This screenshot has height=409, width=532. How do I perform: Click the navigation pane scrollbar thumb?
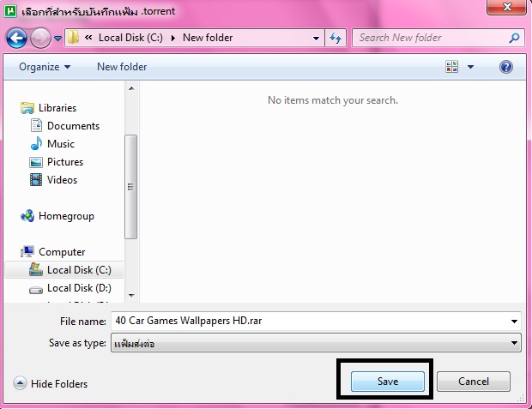(131, 187)
